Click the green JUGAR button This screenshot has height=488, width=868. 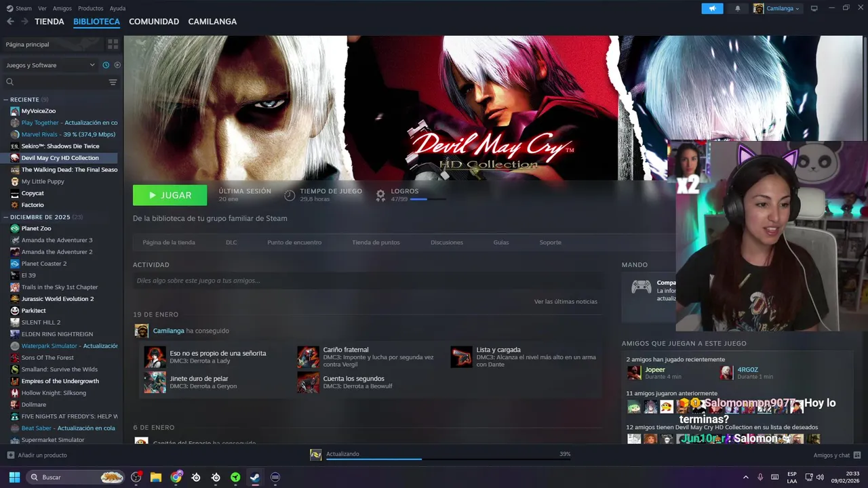tap(170, 195)
